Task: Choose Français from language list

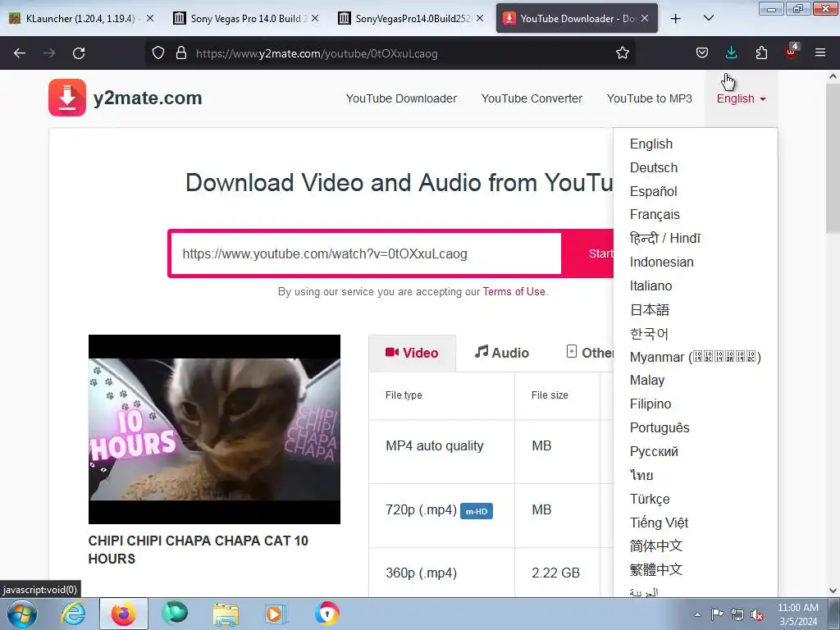Action: click(655, 214)
